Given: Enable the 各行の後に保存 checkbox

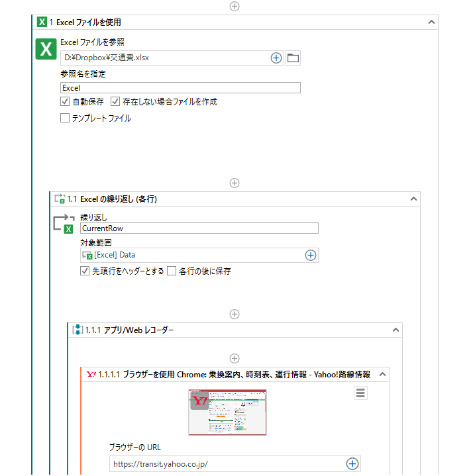Looking at the screenshot, I should click(x=172, y=271).
